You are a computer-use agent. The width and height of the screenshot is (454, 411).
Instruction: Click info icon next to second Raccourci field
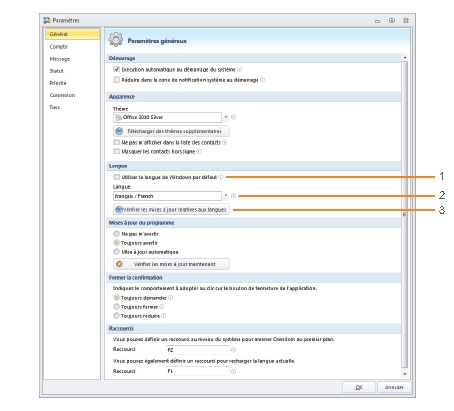pos(233,371)
